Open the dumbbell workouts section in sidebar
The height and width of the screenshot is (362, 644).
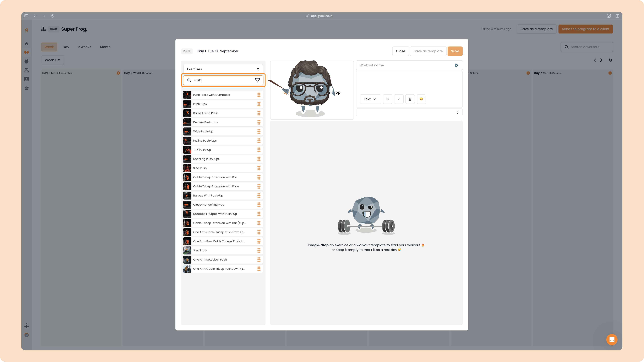click(27, 52)
